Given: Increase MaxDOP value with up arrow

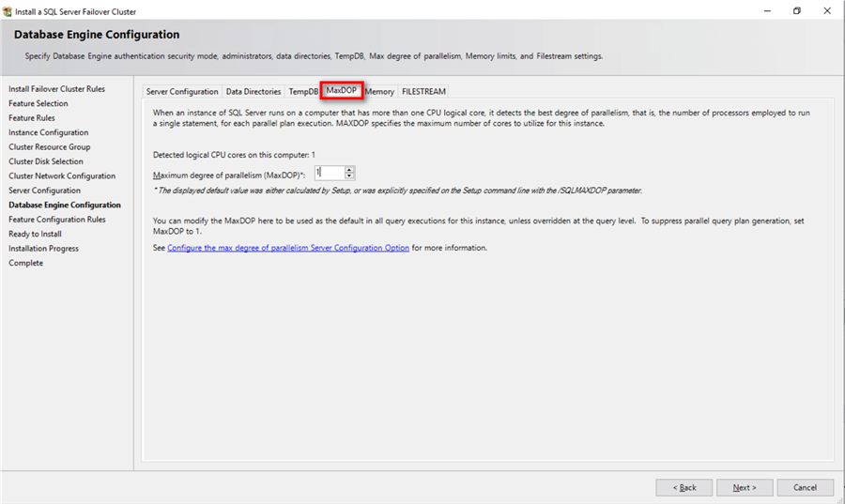Looking at the screenshot, I should [349, 170].
